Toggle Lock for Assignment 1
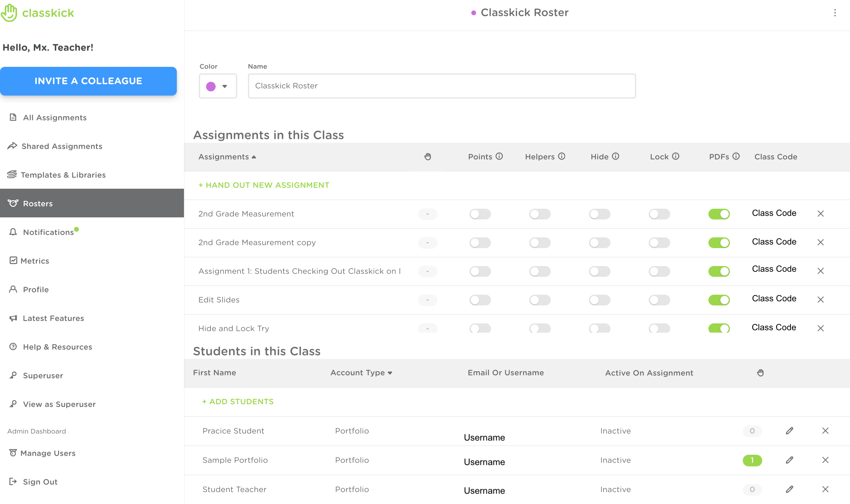 pyautogui.click(x=659, y=271)
